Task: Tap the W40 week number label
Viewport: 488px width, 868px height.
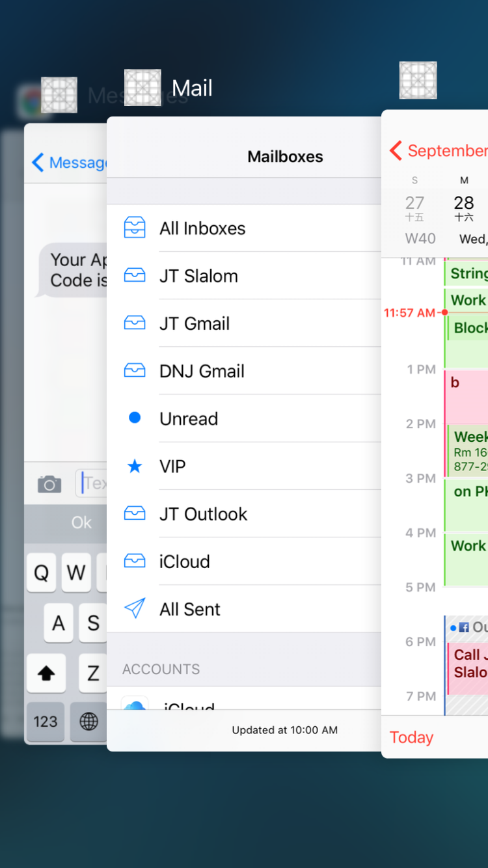Action: coord(420,239)
